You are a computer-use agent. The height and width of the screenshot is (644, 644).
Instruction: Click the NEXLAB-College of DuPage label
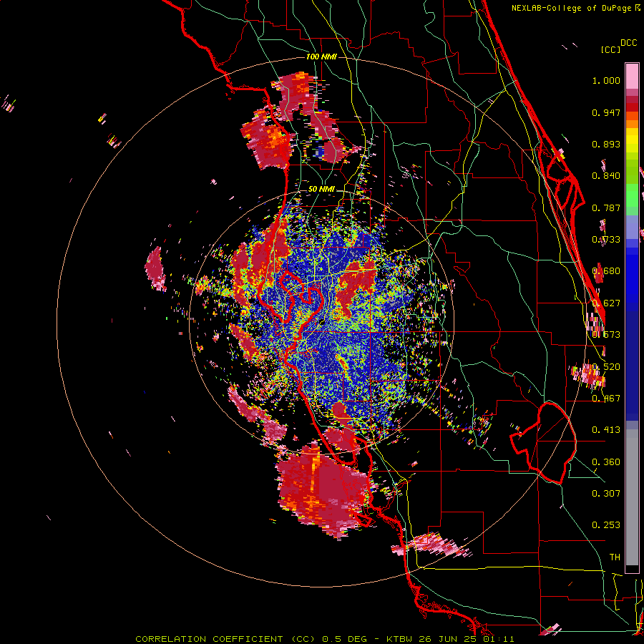pos(571,8)
